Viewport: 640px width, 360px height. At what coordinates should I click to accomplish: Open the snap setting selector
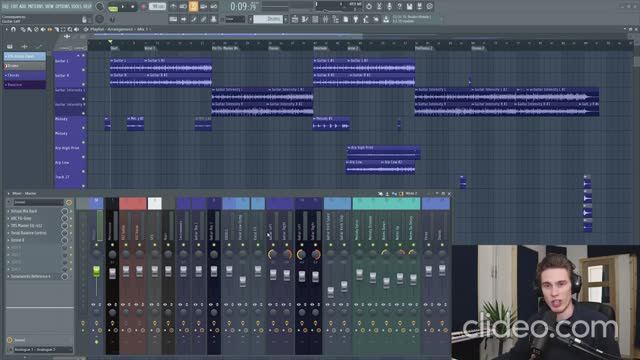[236, 19]
